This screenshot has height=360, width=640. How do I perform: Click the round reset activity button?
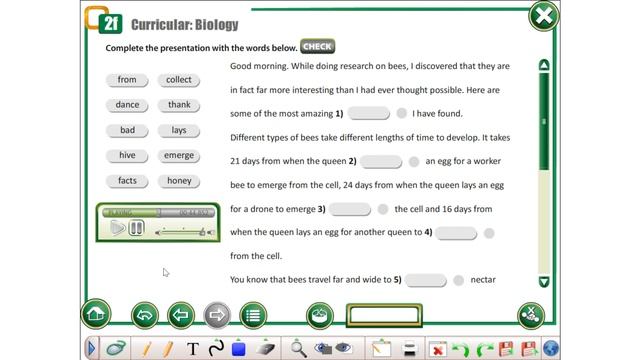[320, 316]
